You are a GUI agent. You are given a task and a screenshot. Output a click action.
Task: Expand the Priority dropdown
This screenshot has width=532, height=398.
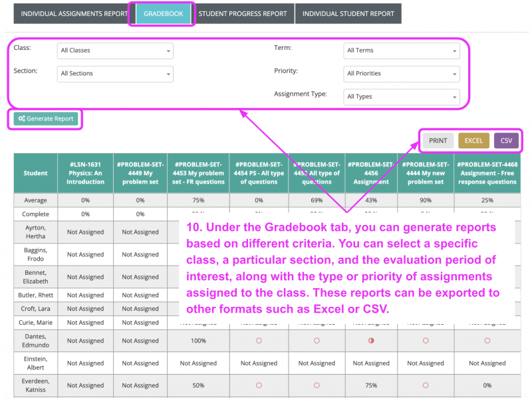(x=401, y=74)
